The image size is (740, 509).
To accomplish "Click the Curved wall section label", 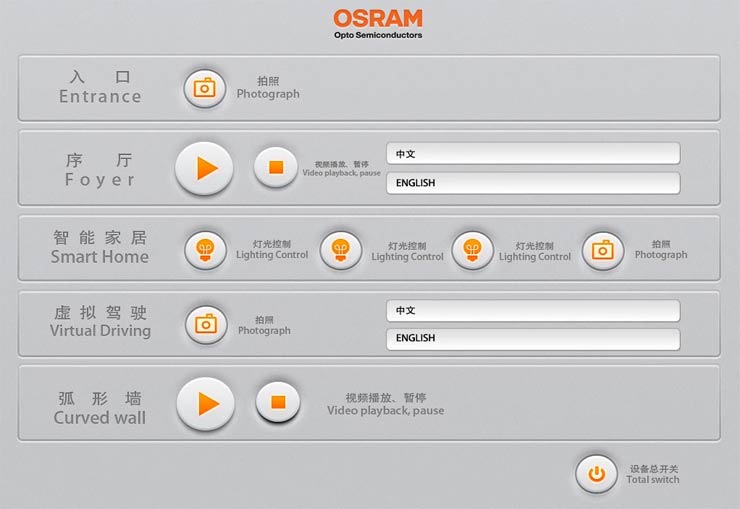I will [x=100, y=408].
